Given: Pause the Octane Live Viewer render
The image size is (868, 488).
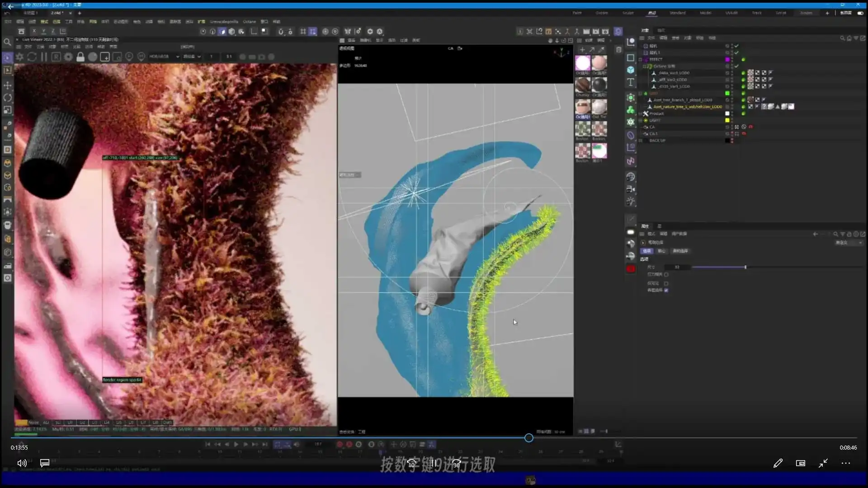Looking at the screenshot, I should coord(44,57).
